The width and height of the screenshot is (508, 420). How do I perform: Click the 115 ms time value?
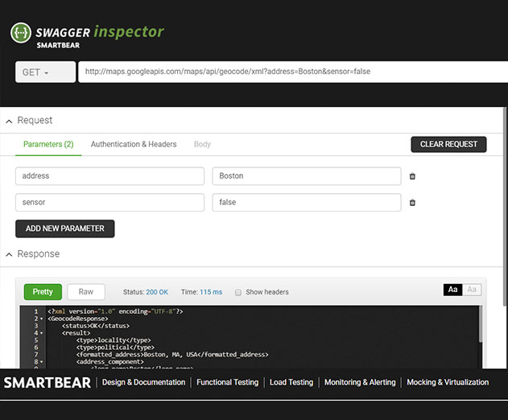pos(211,292)
